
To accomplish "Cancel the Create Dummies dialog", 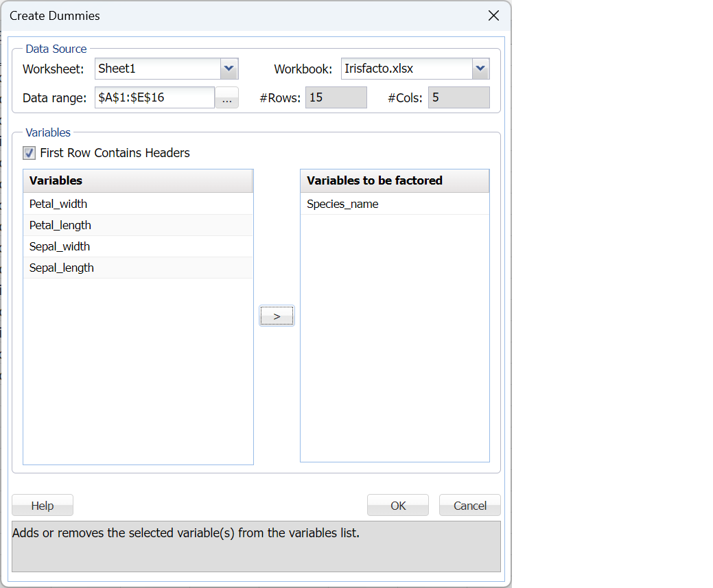I will pyautogui.click(x=469, y=505).
